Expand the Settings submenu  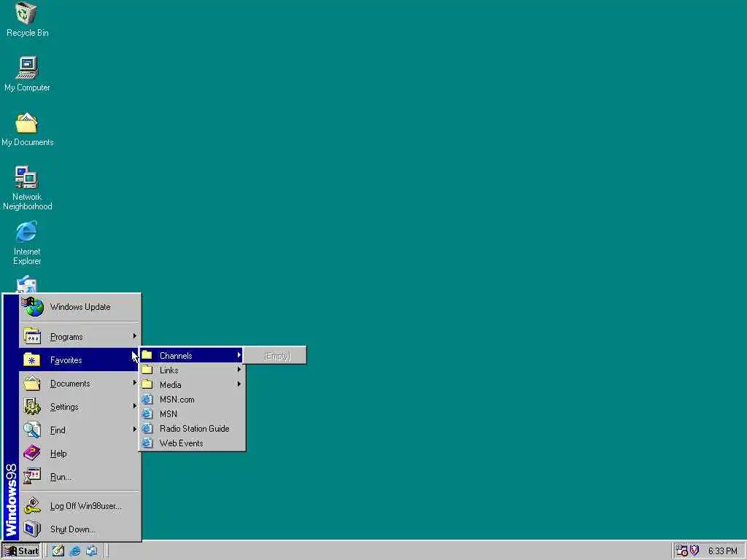click(80, 407)
